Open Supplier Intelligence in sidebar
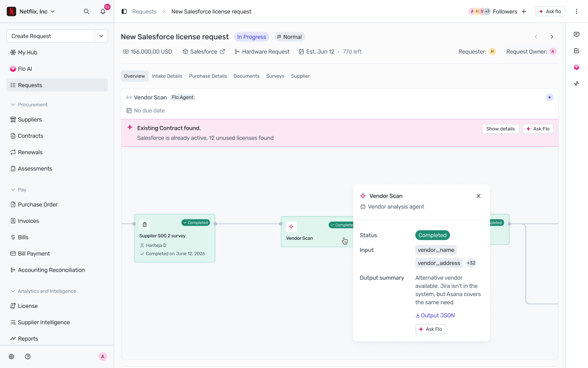 point(57,323)
